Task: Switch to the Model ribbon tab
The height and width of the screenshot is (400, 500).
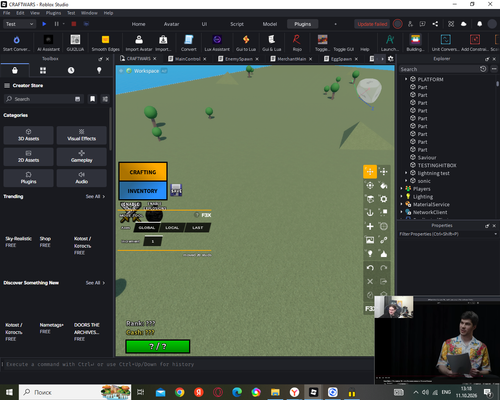Action: tap(270, 24)
